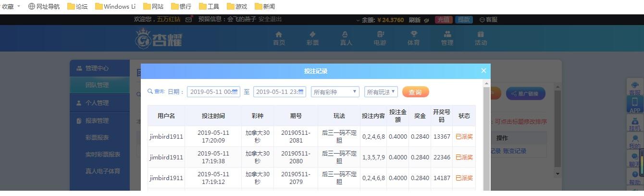Expand the 所有玩法 play type dropdown
Screen dimensions: 644x196
381,91
